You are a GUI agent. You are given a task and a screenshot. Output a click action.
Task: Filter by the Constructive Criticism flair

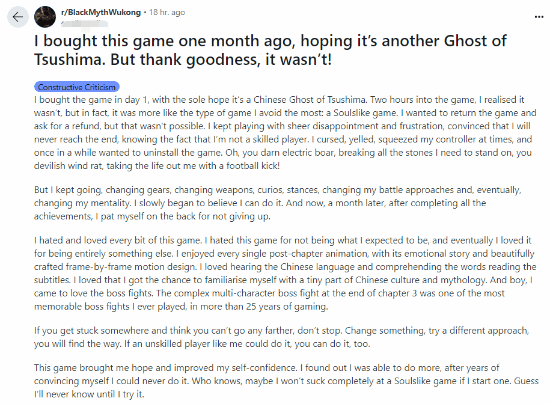tap(76, 87)
